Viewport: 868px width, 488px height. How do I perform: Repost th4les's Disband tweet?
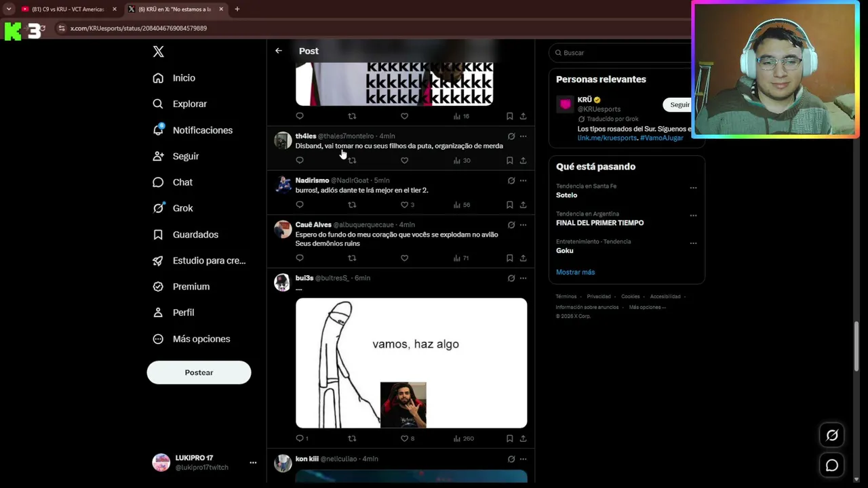pyautogui.click(x=352, y=161)
